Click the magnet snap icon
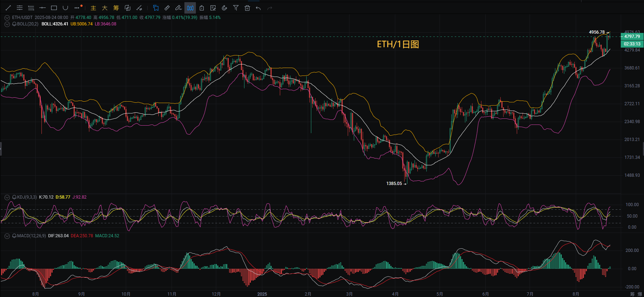 [224, 8]
